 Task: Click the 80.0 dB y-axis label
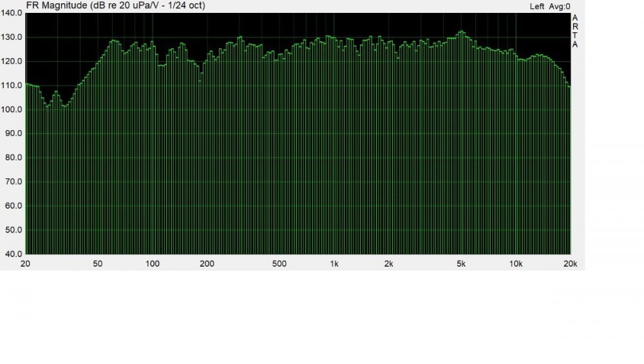(12, 158)
